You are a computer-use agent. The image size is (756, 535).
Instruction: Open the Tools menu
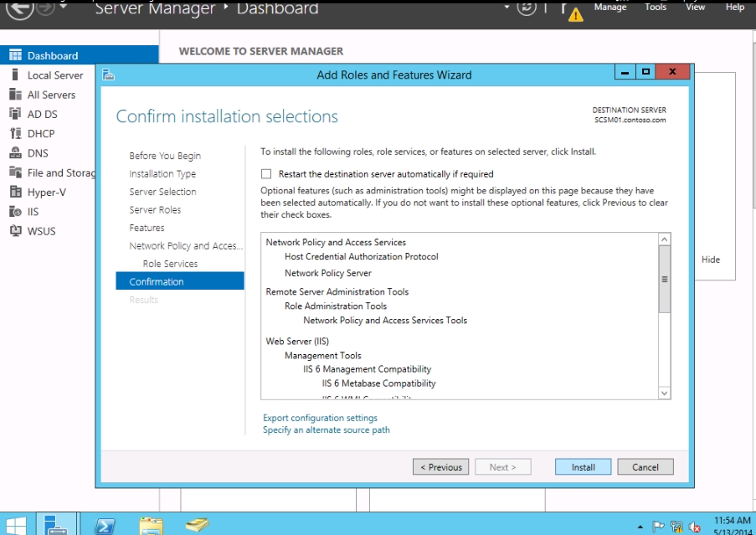[656, 7]
